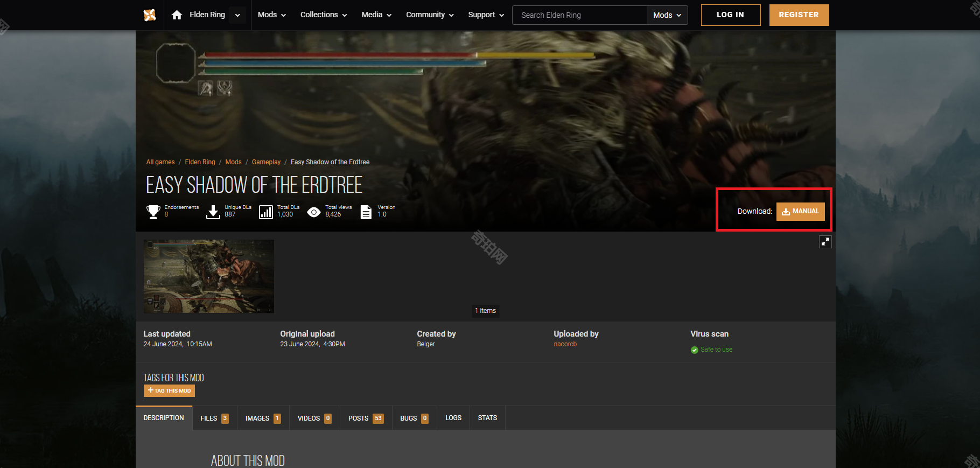Image resolution: width=980 pixels, height=468 pixels.
Task: Switch to the POSTS tab
Action: point(366,418)
